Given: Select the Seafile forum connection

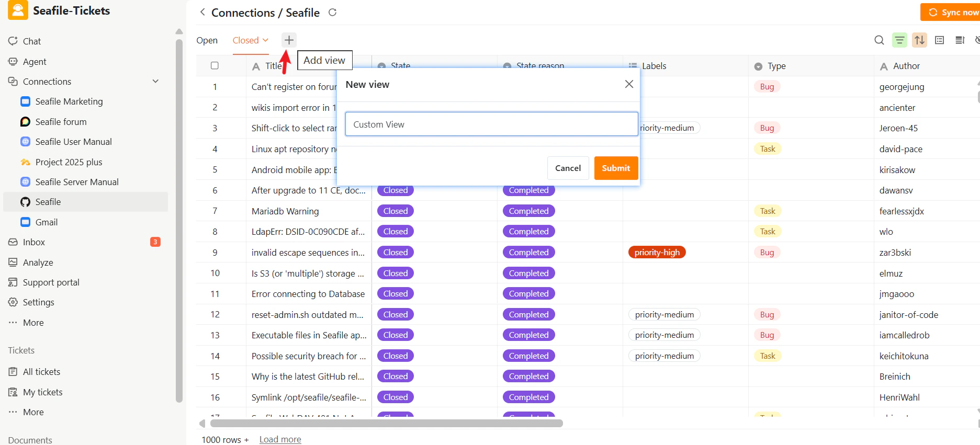Looking at the screenshot, I should (61, 122).
